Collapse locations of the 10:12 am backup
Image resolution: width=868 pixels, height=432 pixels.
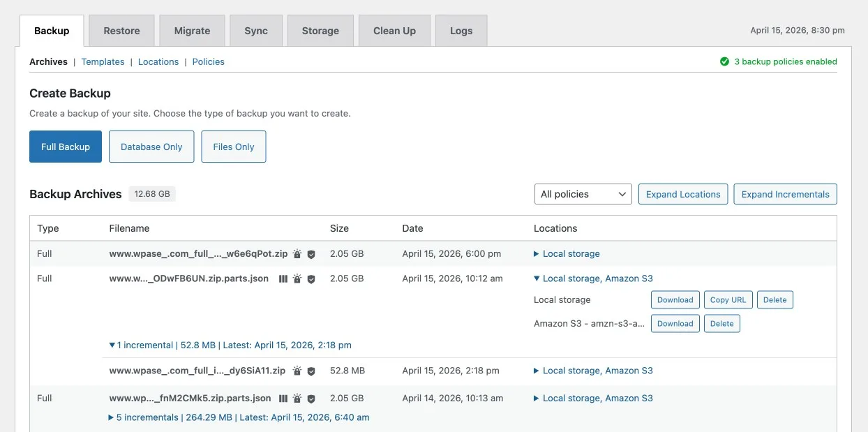pyautogui.click(x=536, y=278)
